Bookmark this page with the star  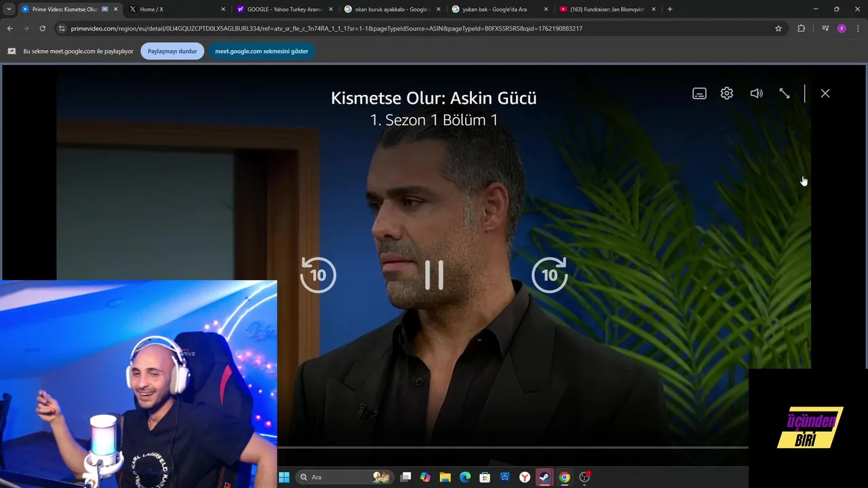pos(778,28)
